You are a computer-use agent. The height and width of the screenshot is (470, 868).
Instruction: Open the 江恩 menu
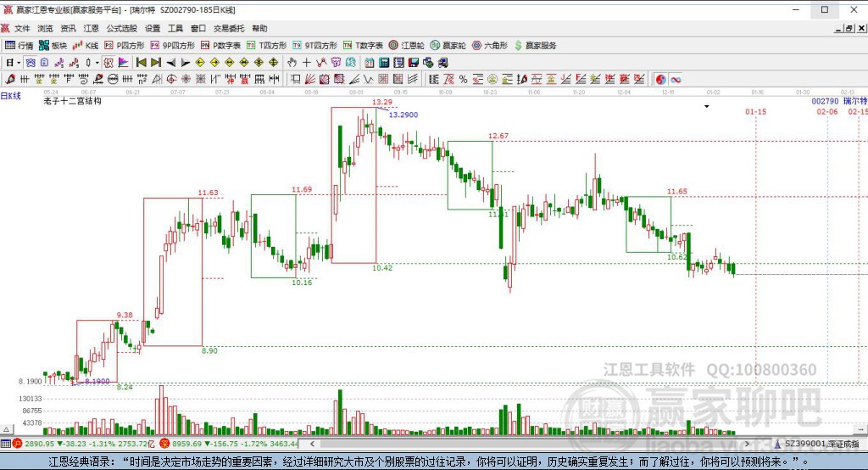92,28
